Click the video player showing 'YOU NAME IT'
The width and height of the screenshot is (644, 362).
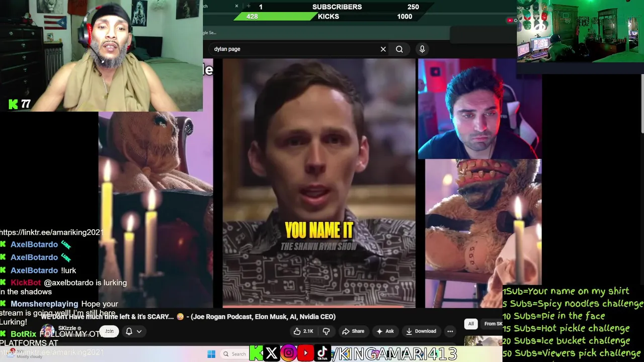[x=319, y=183]
